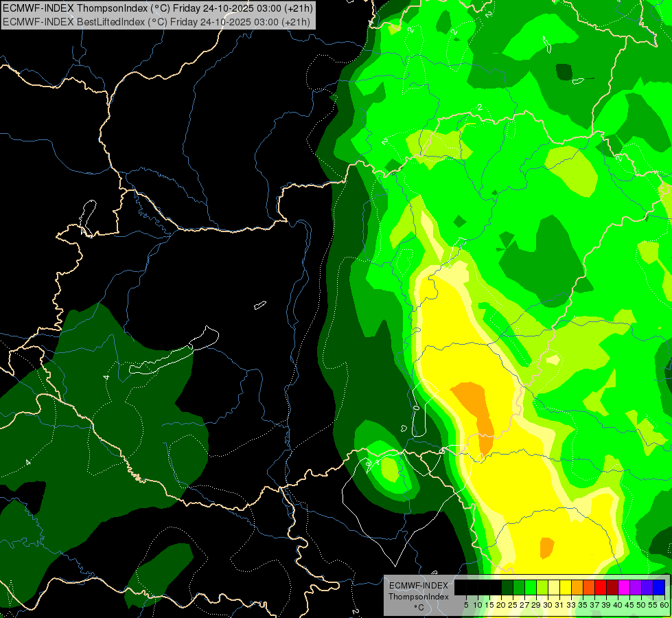672x618 pixels.
Task: Click the legend value label 10
Action: click(x=478, y=605)
